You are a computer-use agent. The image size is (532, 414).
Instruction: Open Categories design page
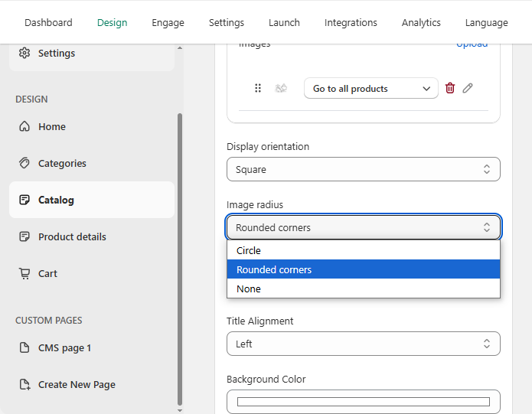pyautogui.click(x=92, y=163)
